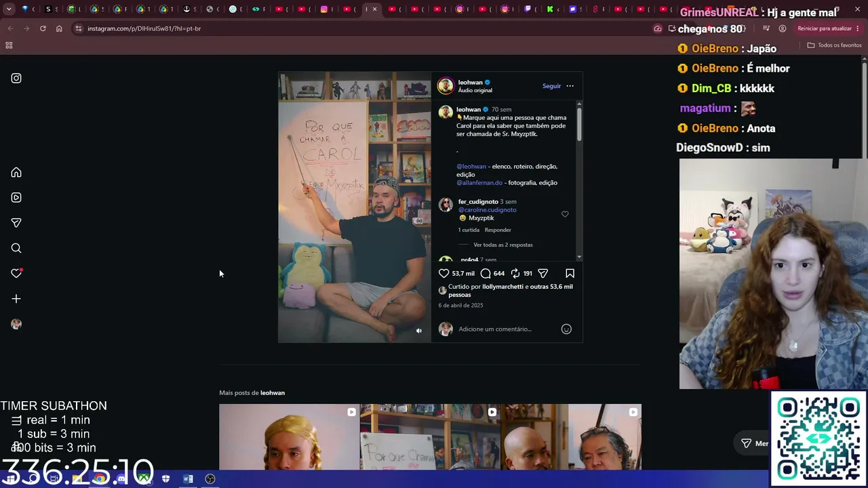The width and height of the screenshot is (868, 488).
Task: Follow leohwan with Seguir button
Action: tap(551, 86)
